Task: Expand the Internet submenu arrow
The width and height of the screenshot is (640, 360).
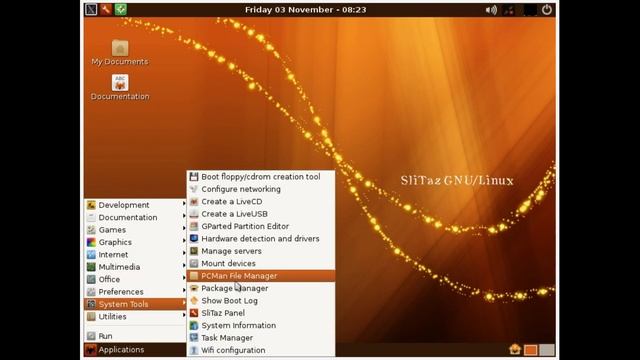Action: pos(184,253)
